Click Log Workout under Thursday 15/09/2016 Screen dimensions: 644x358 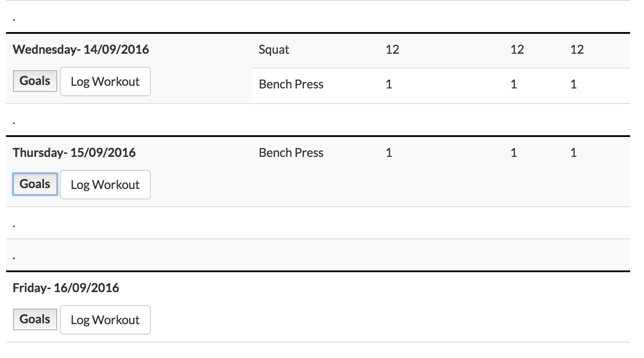(x=105, y=185)
